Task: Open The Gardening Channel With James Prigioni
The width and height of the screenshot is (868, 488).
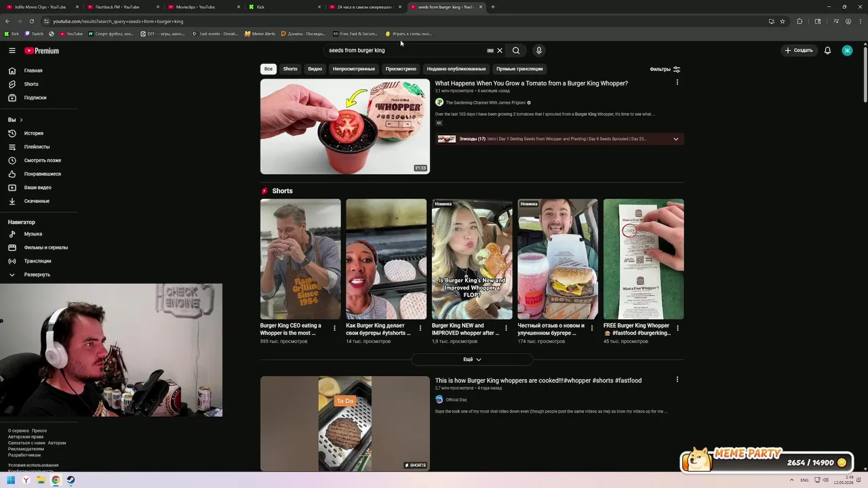Action: [x=486, y=103]
